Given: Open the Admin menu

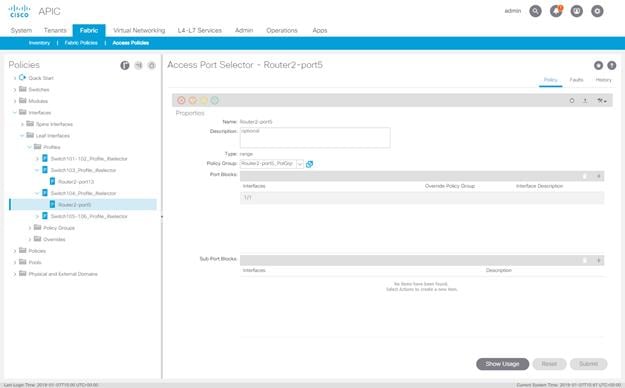Looking at the screenshot, I should pyautogui.click(x=244, y=30).
